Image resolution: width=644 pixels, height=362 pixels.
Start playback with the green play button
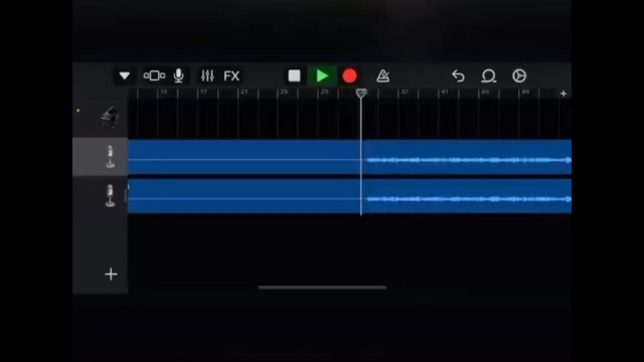tap(322, 76)
